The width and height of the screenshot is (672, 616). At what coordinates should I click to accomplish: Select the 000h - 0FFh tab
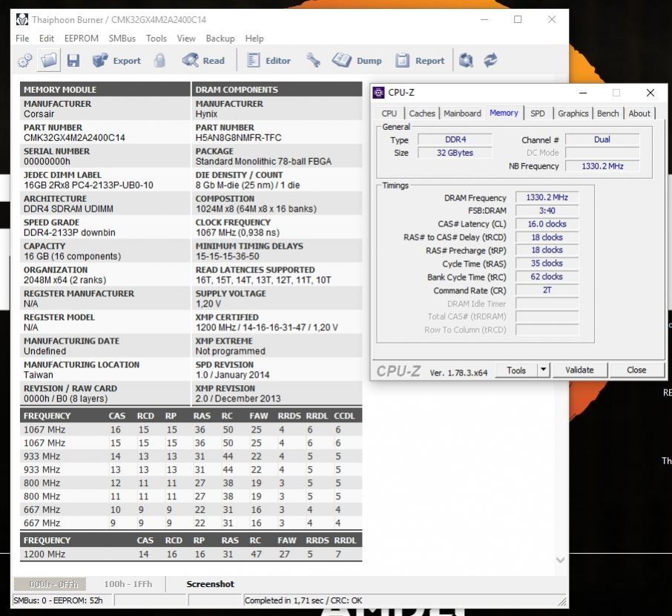[x=50, y=584]
